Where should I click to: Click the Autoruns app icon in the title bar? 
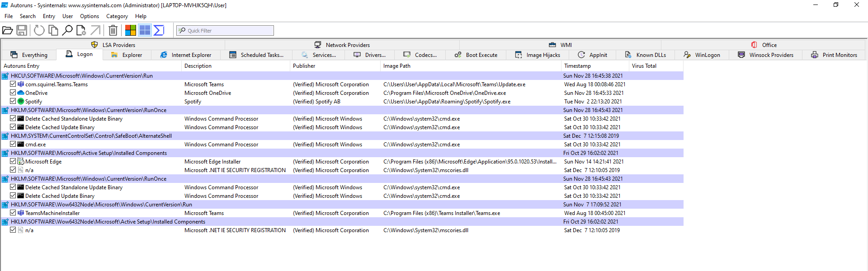[5, 5]
